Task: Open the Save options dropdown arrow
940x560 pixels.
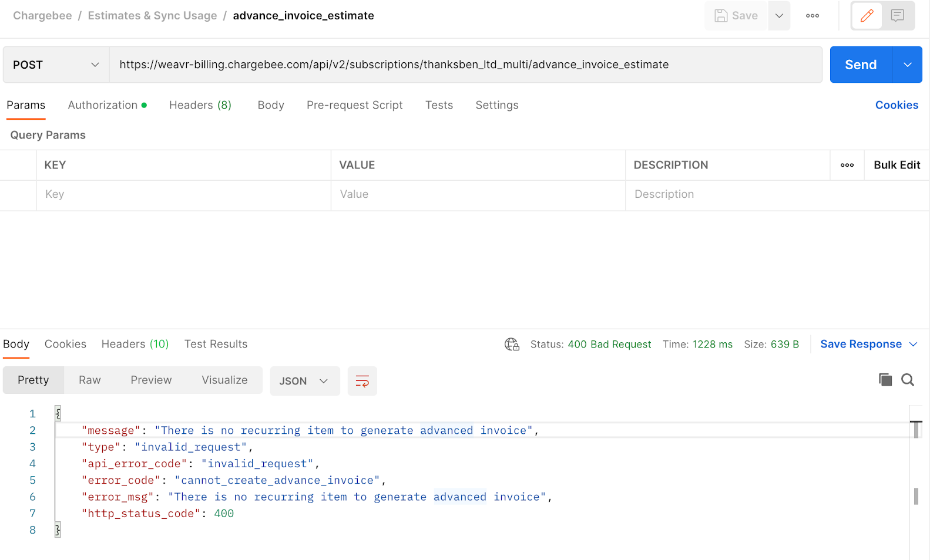Action: click(779, 16)
